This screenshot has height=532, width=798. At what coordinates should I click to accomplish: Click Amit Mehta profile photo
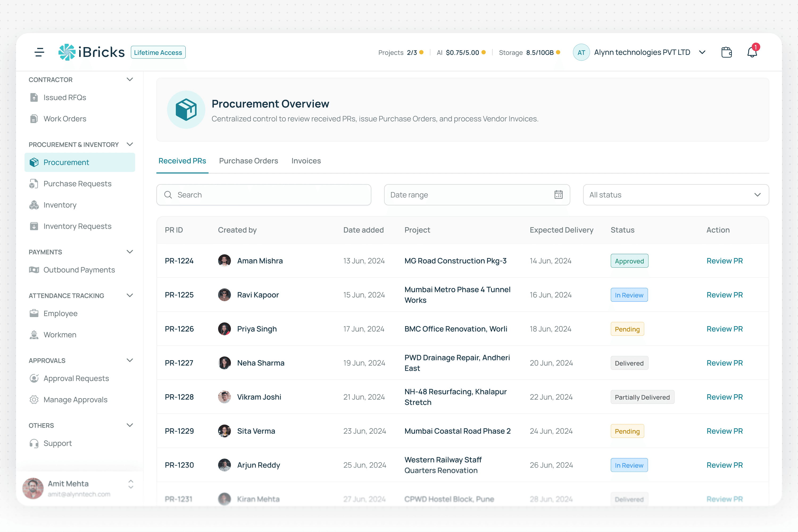tap(33, 488)
